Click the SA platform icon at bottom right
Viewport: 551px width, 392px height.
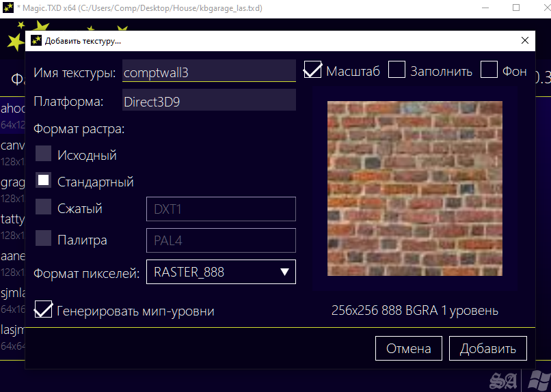(502, 380)
